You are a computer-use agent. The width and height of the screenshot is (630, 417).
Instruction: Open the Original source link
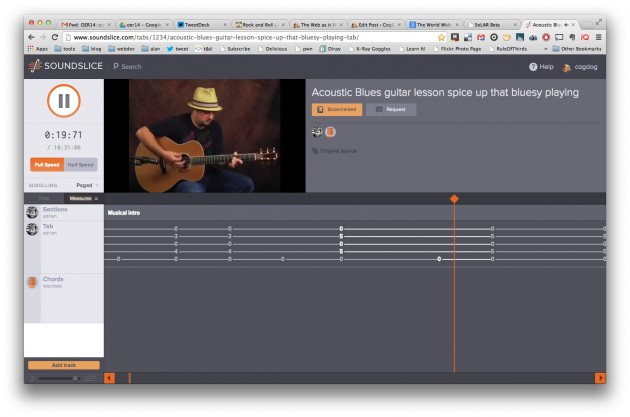coord(335,151)
